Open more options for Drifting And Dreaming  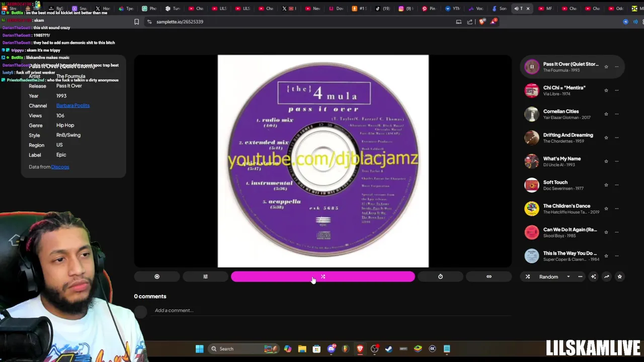pyautogui.click(x=617, y=138)
